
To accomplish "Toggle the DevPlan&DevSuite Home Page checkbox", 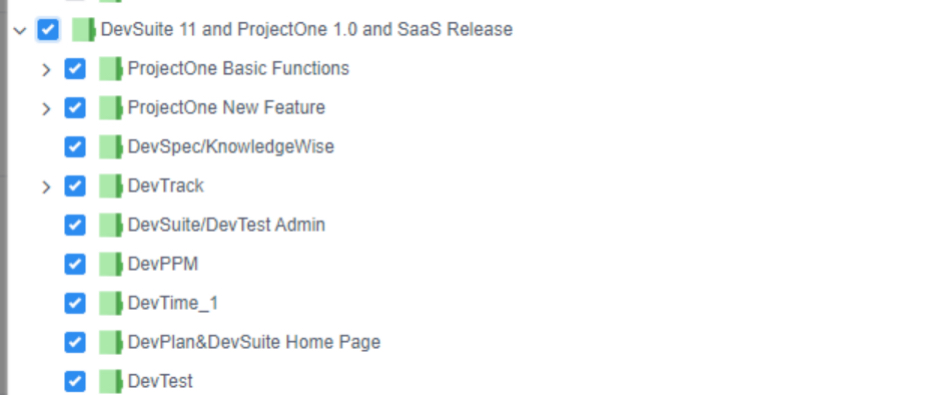I will point(75,342).
